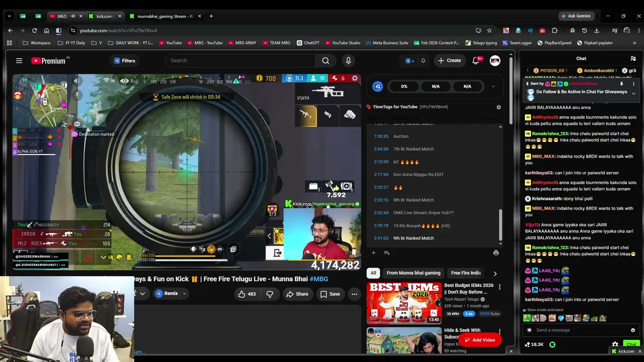The width and height of the screenshot is (644, 362).
Task: Expand the vidIQ stats bar chevron
Action: pos(493,86)
